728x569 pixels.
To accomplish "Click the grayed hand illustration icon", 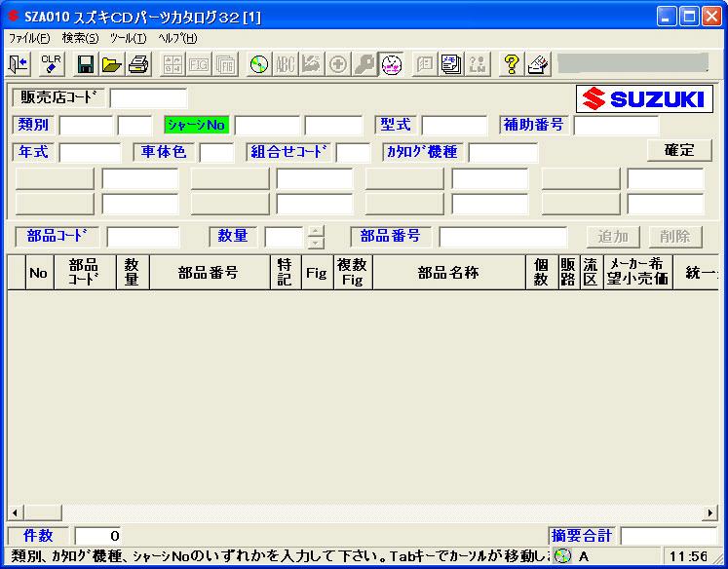I will [x=312, y=64].
